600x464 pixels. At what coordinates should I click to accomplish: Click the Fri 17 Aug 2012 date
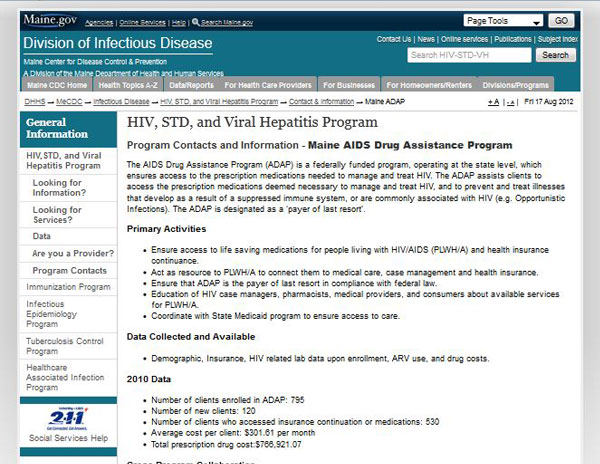pyautogui.click(x=549, y=102)
